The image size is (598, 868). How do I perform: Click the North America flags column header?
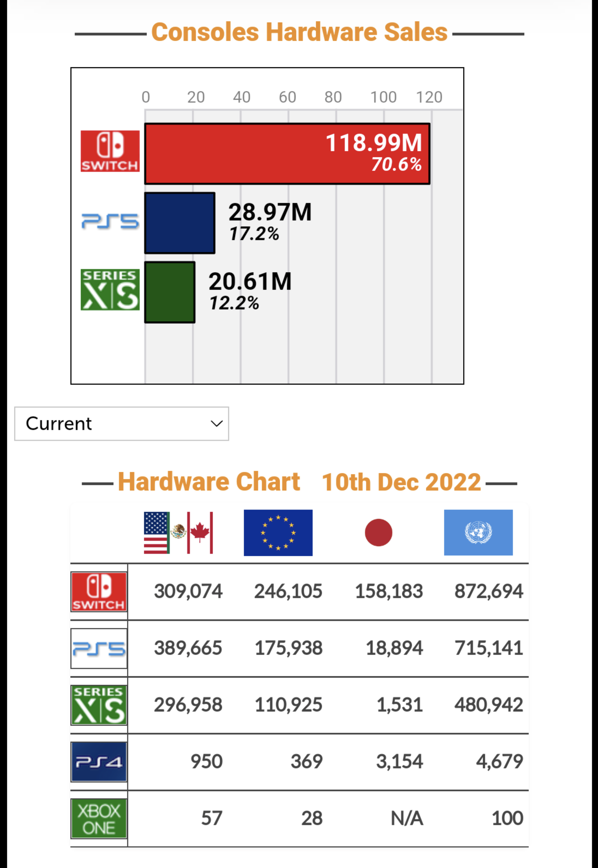coord(178,533)
